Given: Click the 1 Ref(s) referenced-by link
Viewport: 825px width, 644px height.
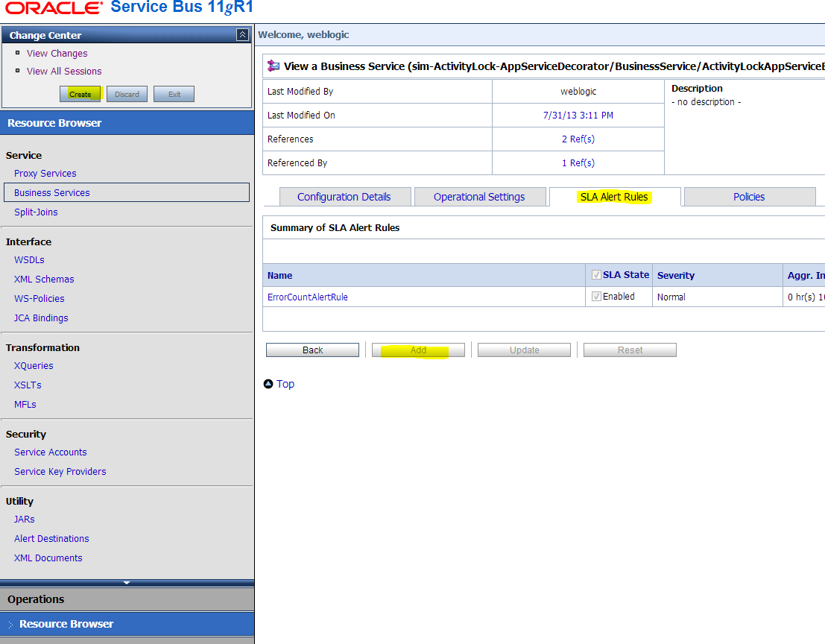Looking at the screenshot, I should coord(578,163).
